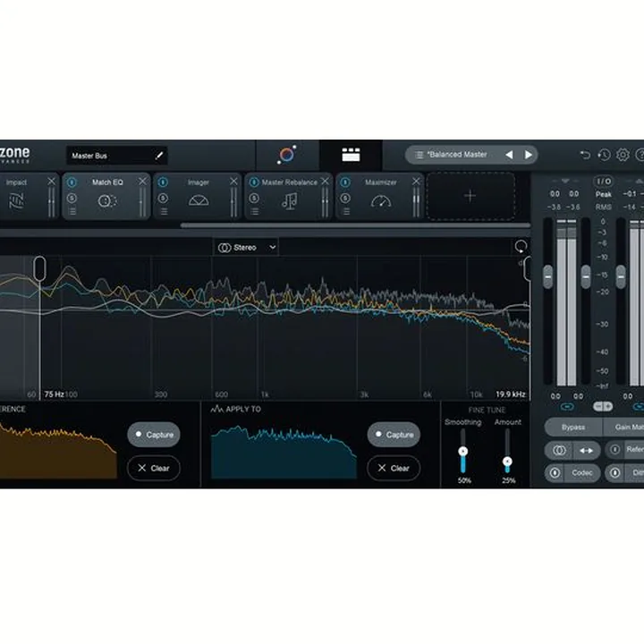Toggle the Reference power icon
This screenshot has width=644, height=644.
coord(614,450)
